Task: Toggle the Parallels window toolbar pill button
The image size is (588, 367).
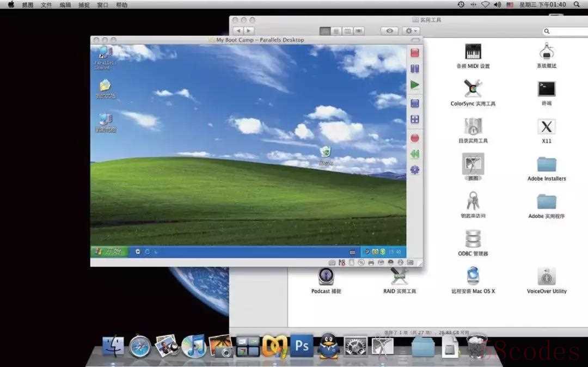Action: pos(415,40)
